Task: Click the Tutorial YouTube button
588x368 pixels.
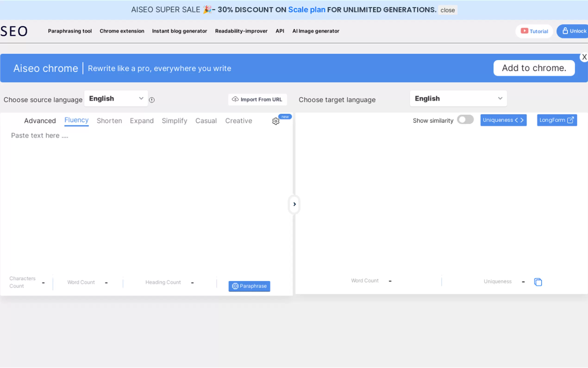Action: [x=534, y=31]
